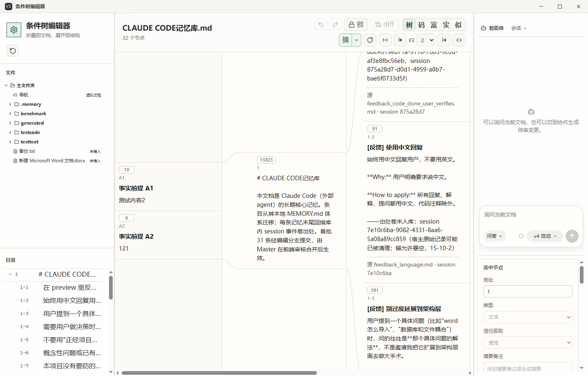588x376 pixels.
Task: Click the 选中节点 panel vertical scrollbar
Action: 581,275
